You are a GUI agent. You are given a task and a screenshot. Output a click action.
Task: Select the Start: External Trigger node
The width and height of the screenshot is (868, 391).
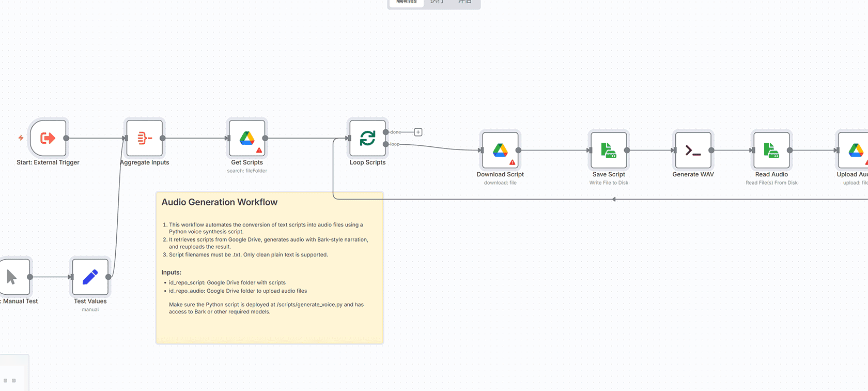[x=48, y=138]
